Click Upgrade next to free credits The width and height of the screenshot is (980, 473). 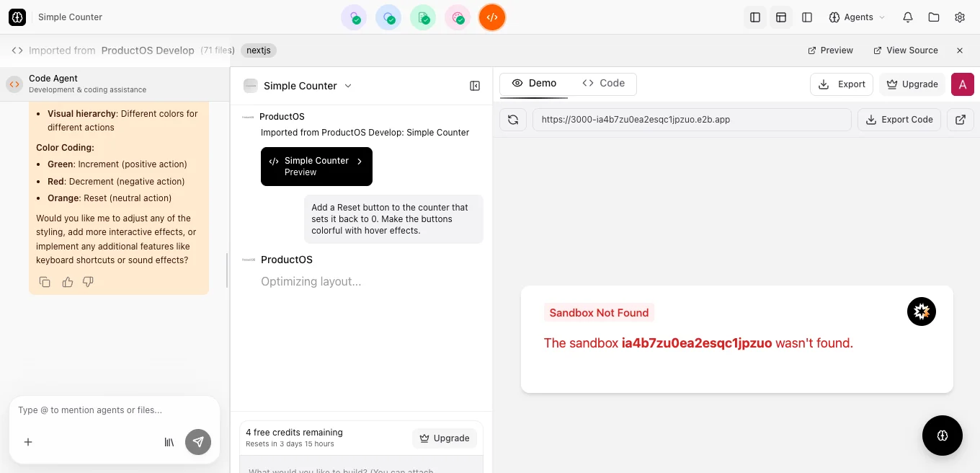(444, 438)
